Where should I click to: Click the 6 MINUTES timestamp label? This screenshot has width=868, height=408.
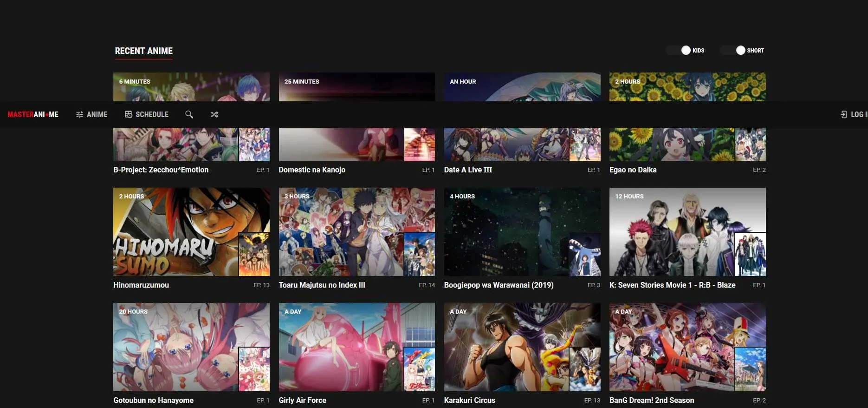[135, 82]
